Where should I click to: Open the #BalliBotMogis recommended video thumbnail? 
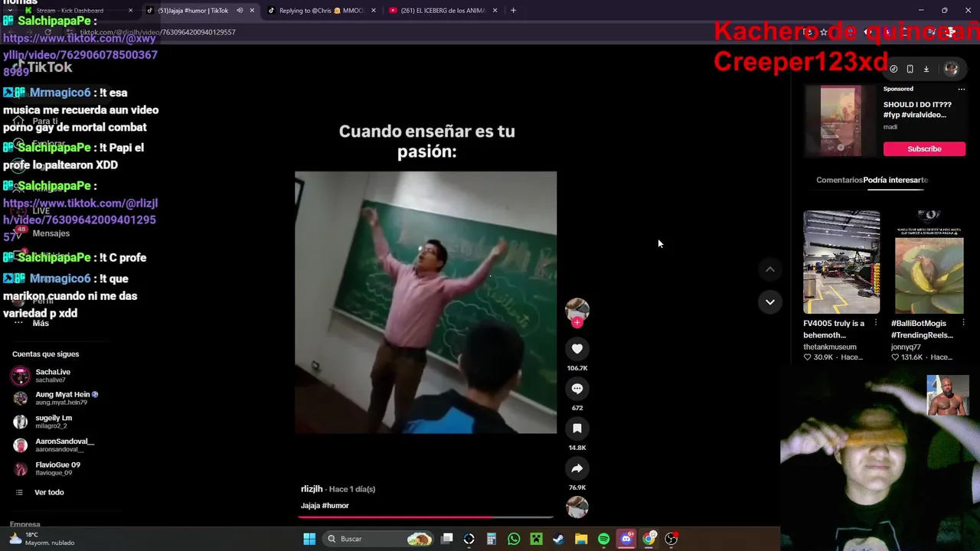coord(929,262)
